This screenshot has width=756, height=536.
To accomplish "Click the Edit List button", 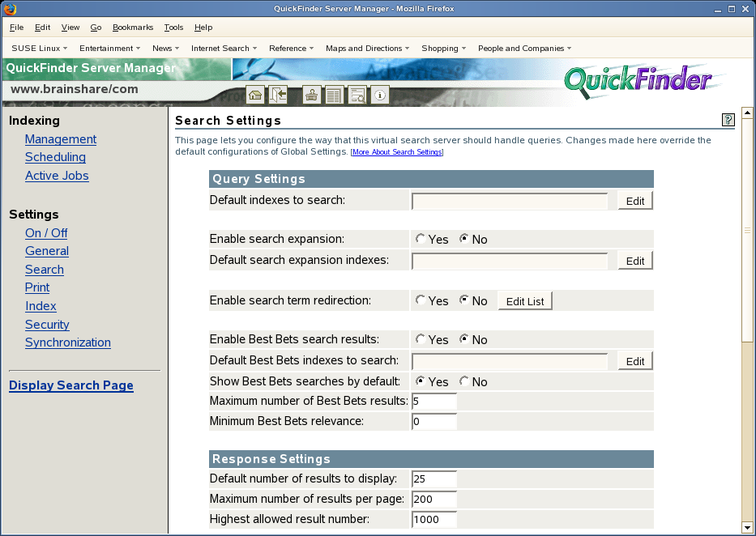I will tap(525, 301).
